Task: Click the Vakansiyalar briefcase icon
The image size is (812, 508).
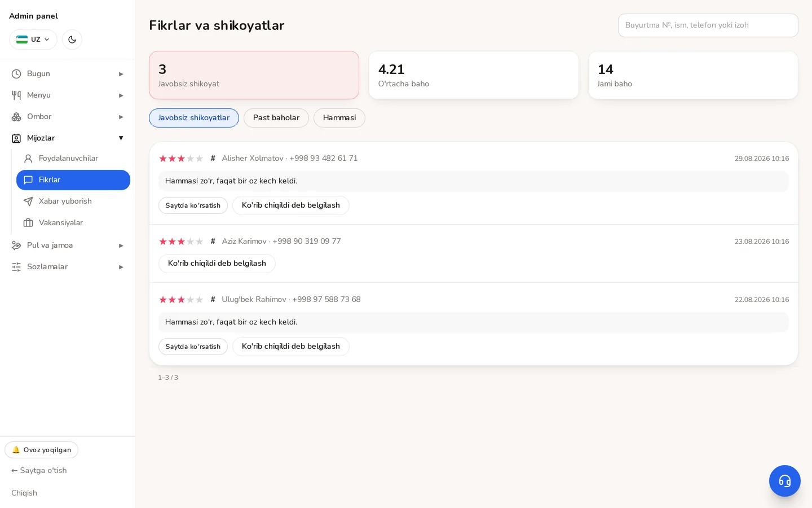Action: pos(28,223)
